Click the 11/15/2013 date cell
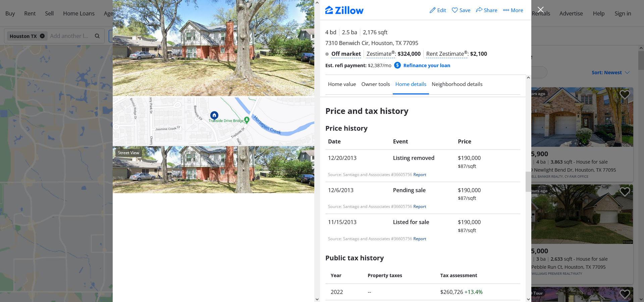The image size is (644, 302). pyautogui.click(x=342, y=222)
